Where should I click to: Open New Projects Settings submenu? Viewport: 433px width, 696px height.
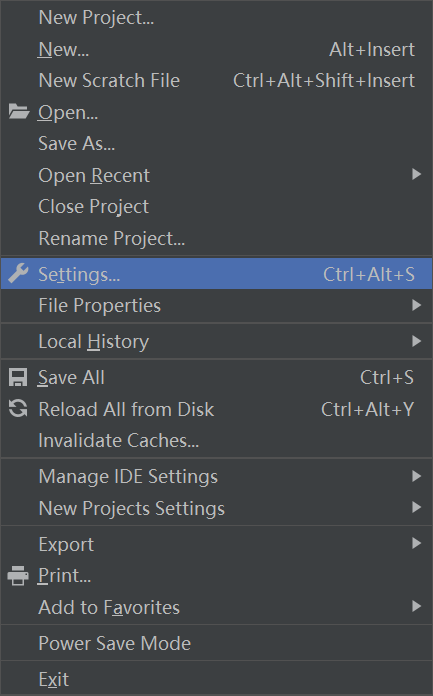pyautogui.click(x=216, y=508)
